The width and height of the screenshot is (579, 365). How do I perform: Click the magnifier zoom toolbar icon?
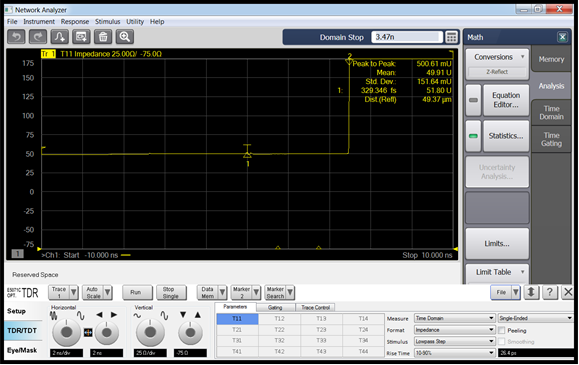pyautogui.click(x=125, y=37)
